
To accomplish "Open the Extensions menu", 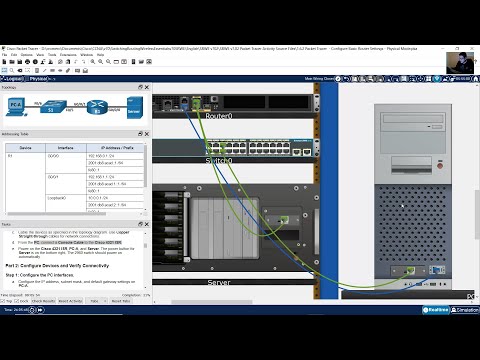I will 68,55.
